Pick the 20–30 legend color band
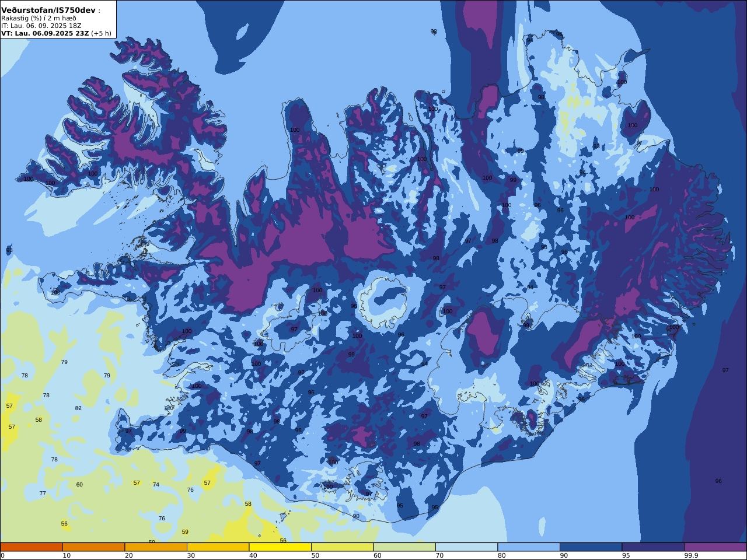 [x=156, y=547]
